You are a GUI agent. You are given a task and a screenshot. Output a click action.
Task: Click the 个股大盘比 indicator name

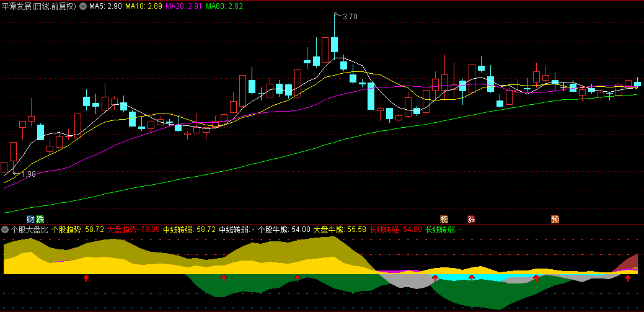coord(30,230)
